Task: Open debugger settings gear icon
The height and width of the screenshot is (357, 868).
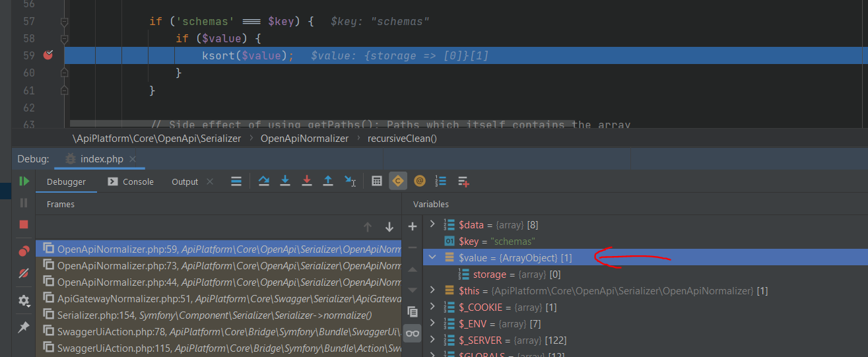Action: click(24, 301)
